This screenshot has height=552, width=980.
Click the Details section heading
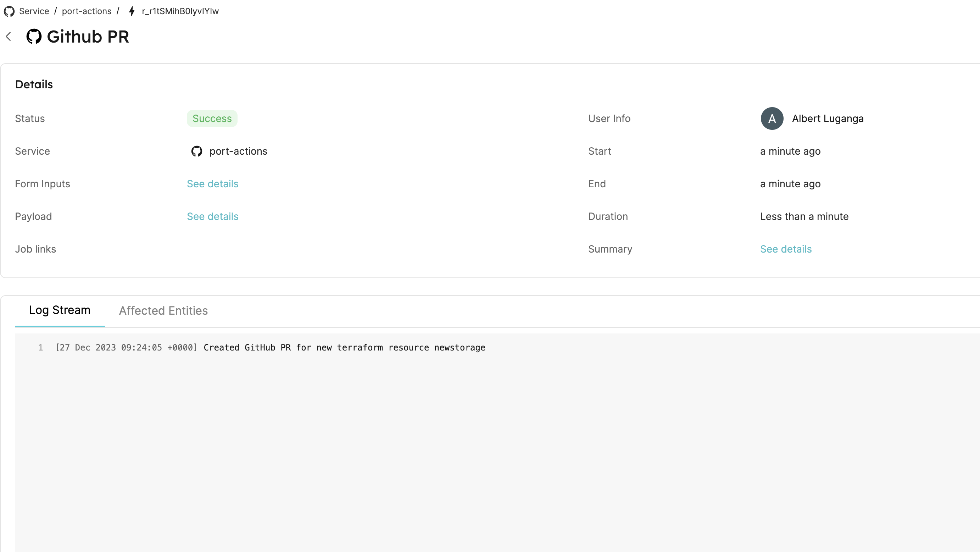[x=34, y=84]
